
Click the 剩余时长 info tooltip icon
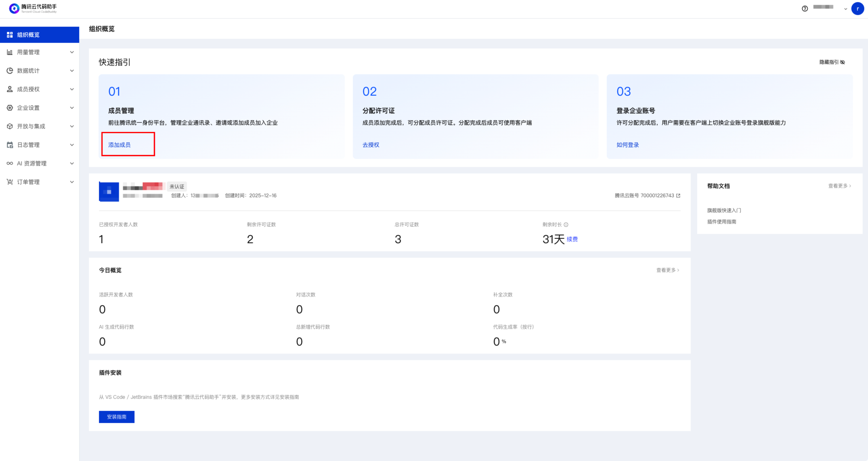point(566,225)
